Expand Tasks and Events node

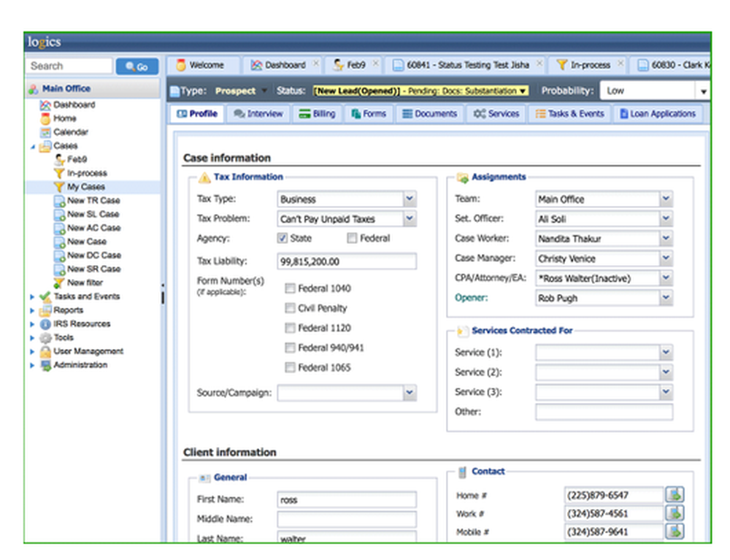pyautogui.click(x=32, y=297)
